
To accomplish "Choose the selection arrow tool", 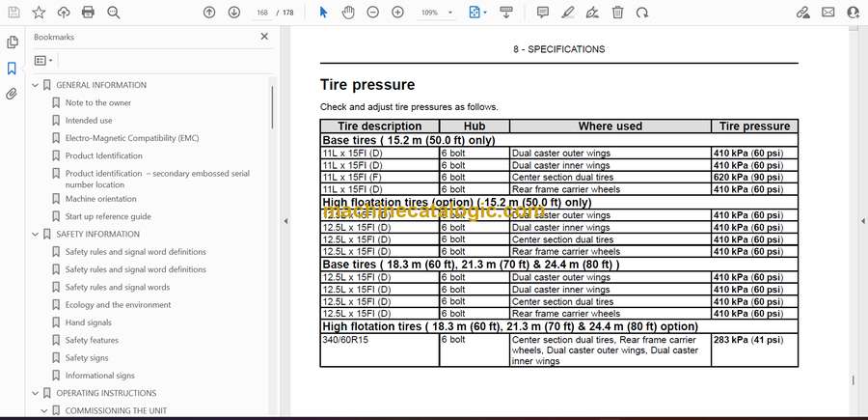I will pos(323,13).
